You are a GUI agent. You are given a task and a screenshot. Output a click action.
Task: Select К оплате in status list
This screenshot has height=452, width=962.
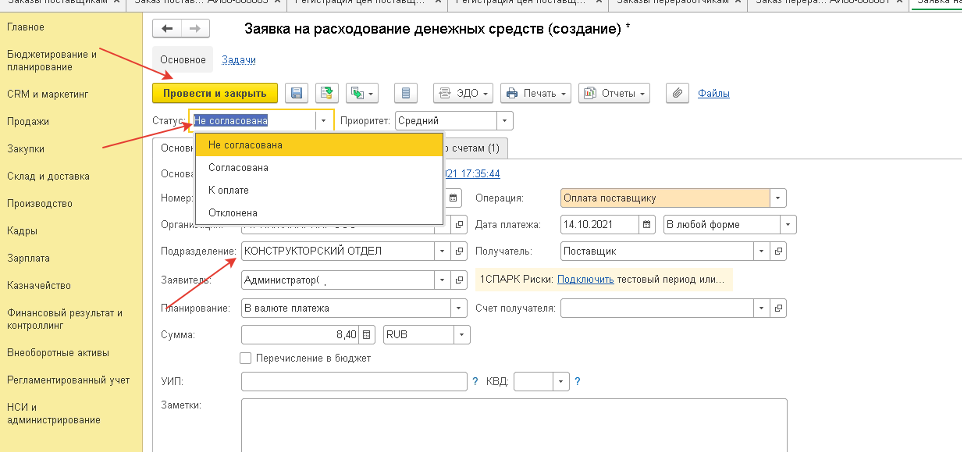click(319, 190)
